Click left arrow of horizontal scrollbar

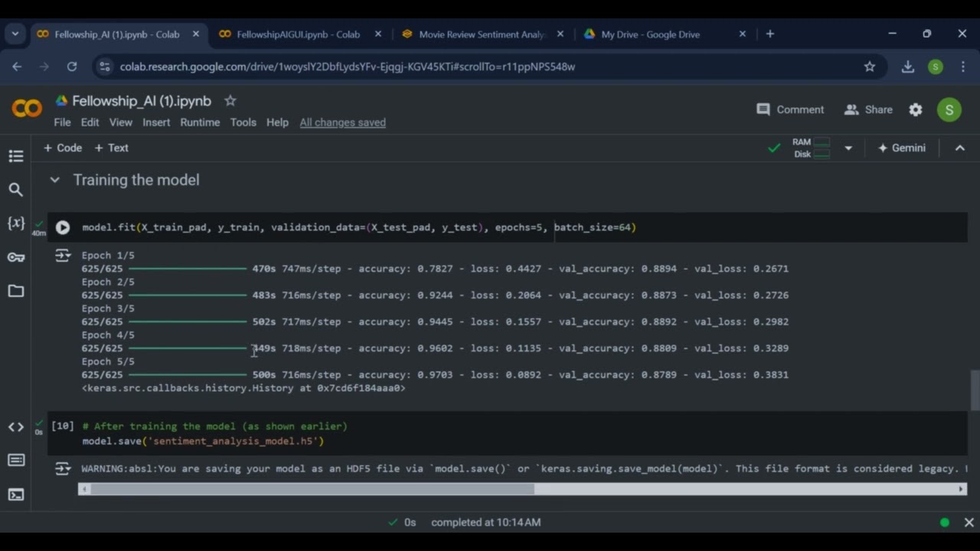pyautogui.click(x=83, y=489)
